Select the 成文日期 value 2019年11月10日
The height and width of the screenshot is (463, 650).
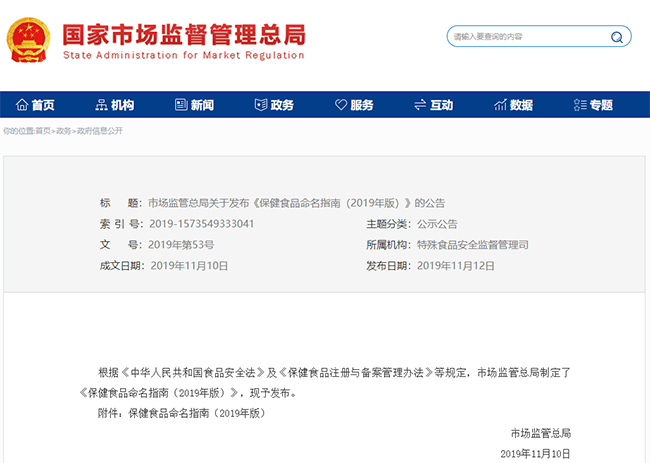(x=189, y=266)
